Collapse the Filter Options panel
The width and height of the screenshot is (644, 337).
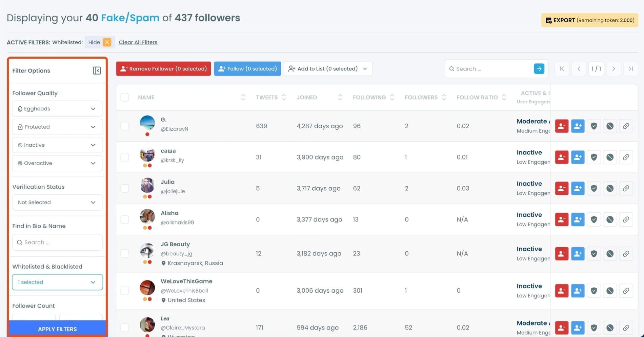pyautogui.click(x=97, y=70)
